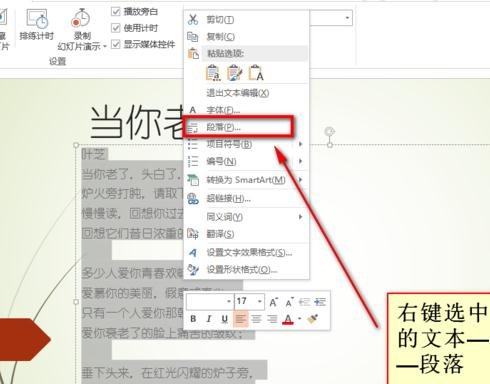Click the font name box in mini toolbar
The height and width of the screenshot is (384, 490).
coord(210,302)
